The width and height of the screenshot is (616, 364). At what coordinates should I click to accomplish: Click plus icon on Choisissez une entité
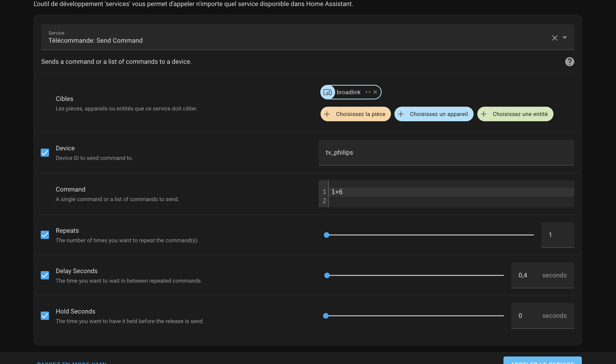click(x=484, y=114)
